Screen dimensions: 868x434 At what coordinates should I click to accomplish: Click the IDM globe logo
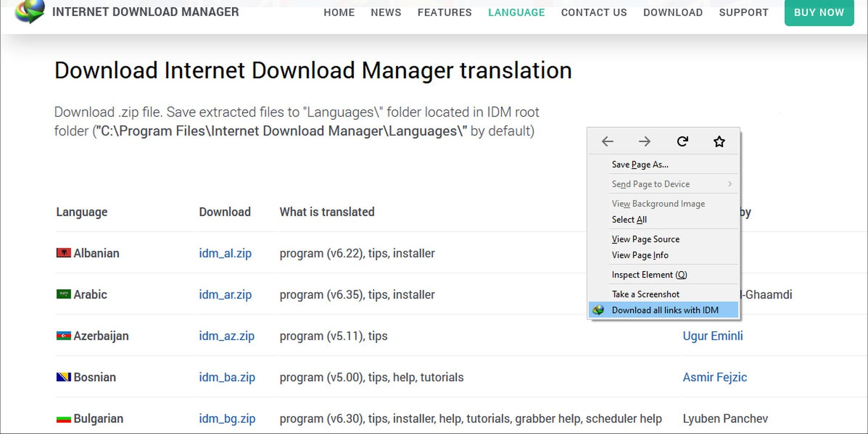pos(30,11)
